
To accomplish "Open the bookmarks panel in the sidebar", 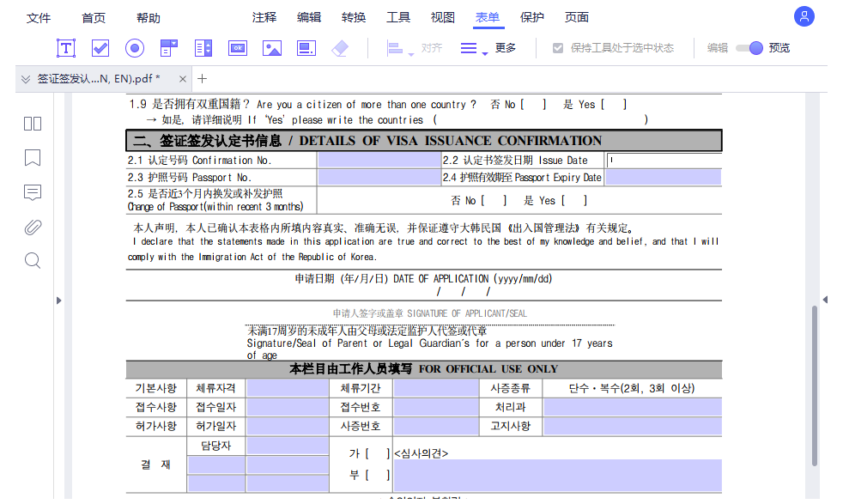I will tap(32, 157).
